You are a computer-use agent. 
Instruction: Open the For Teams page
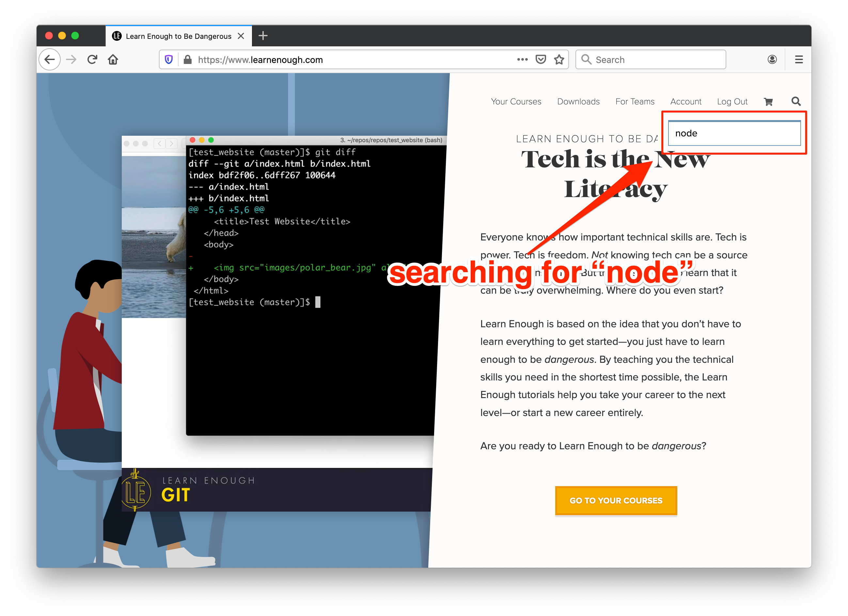pos(635,101)
